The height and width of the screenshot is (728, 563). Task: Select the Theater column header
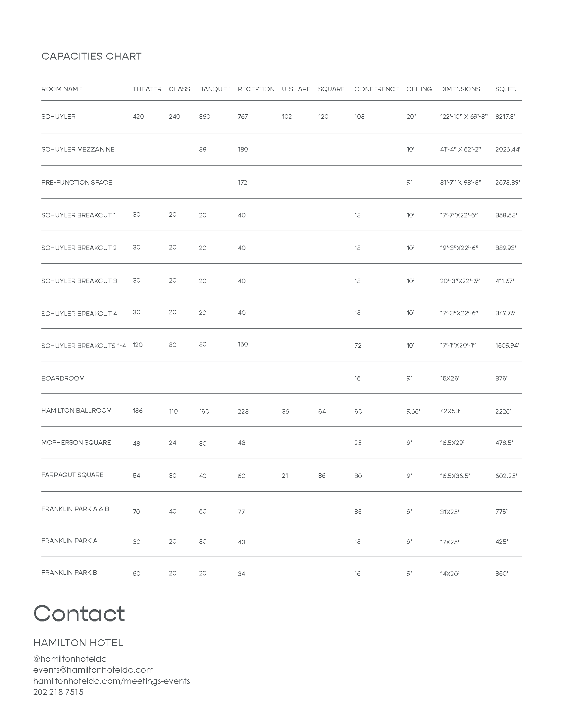[x=147, y=89]
